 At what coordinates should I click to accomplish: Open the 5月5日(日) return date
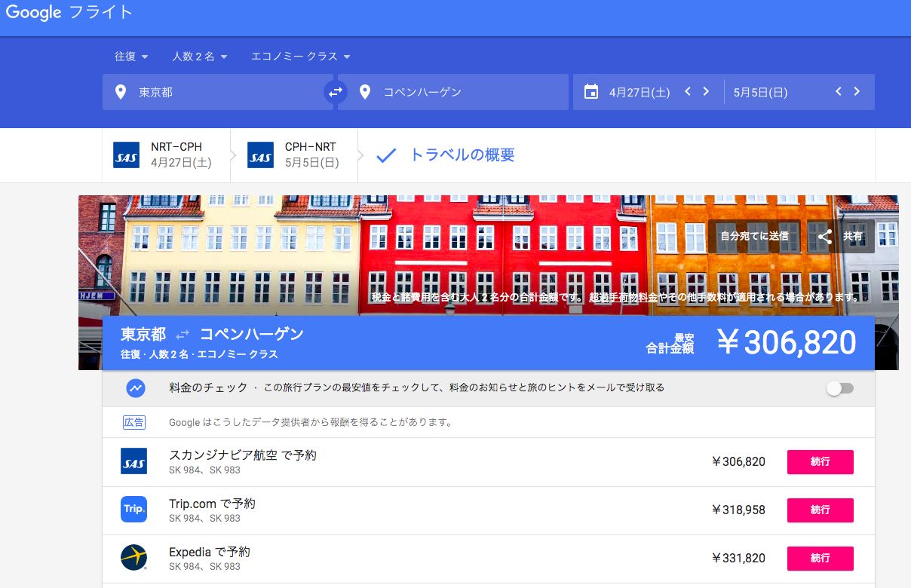click(760, 92)
